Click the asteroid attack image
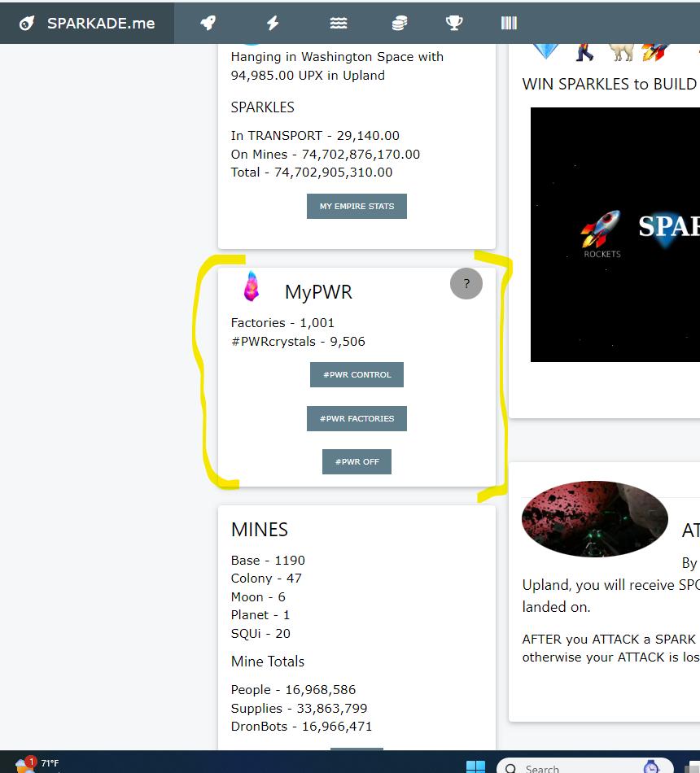 (x=594, y=519)
